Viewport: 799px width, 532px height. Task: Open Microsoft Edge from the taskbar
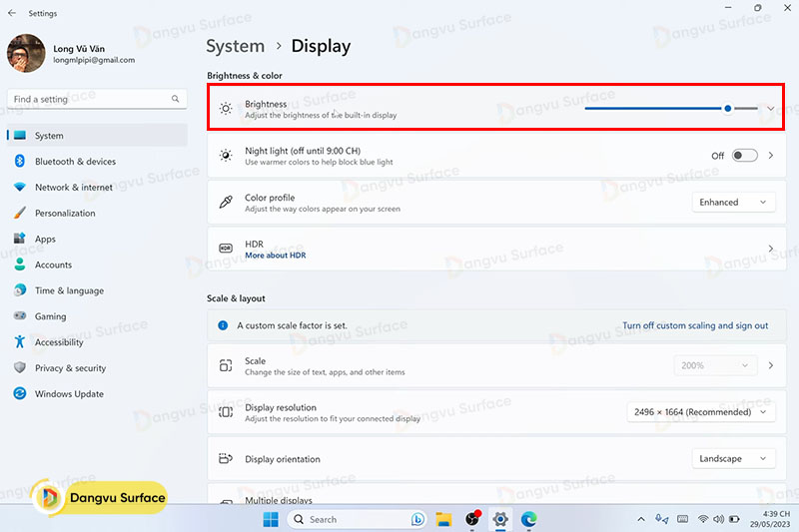pos(528,519)
